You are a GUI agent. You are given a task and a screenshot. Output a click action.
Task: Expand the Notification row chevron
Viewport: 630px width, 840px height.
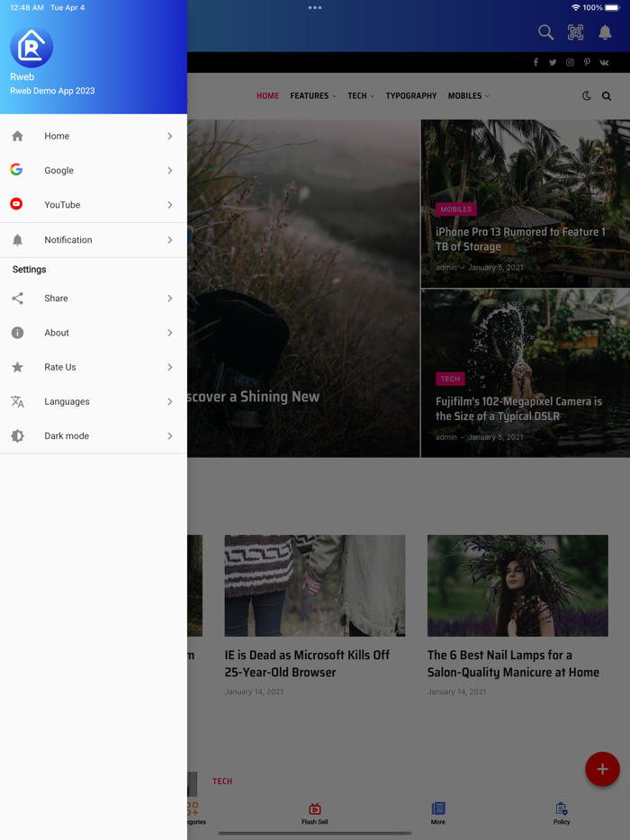170,240
